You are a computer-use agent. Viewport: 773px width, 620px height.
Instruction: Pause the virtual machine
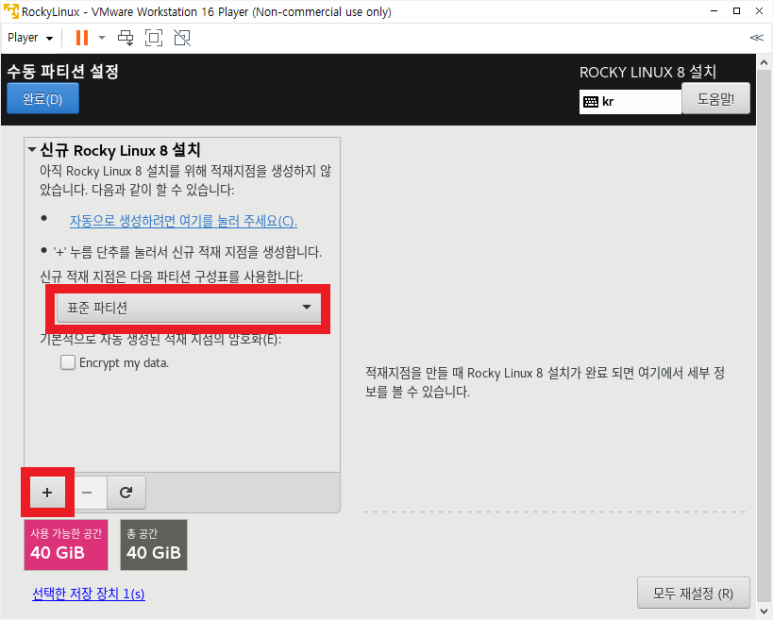click(x=82, y=38)
